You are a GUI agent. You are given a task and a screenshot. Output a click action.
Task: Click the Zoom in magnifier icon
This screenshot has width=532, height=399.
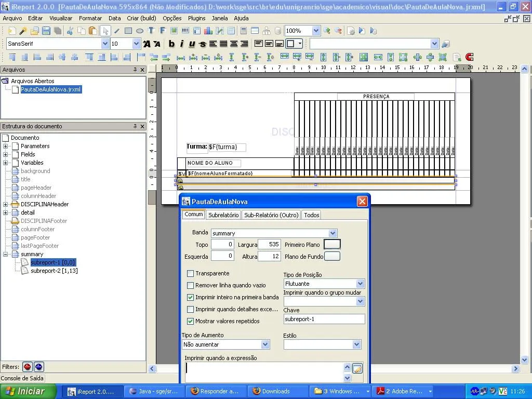(327, 31)
